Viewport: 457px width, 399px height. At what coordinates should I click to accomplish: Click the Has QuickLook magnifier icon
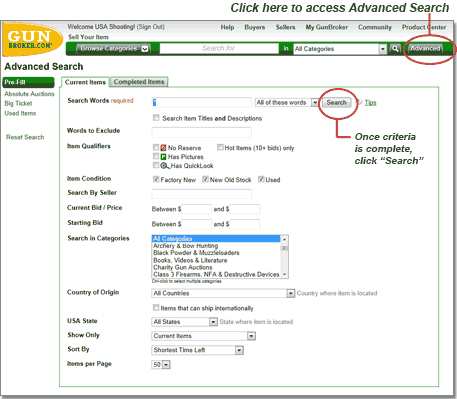[x=164, y=166]
